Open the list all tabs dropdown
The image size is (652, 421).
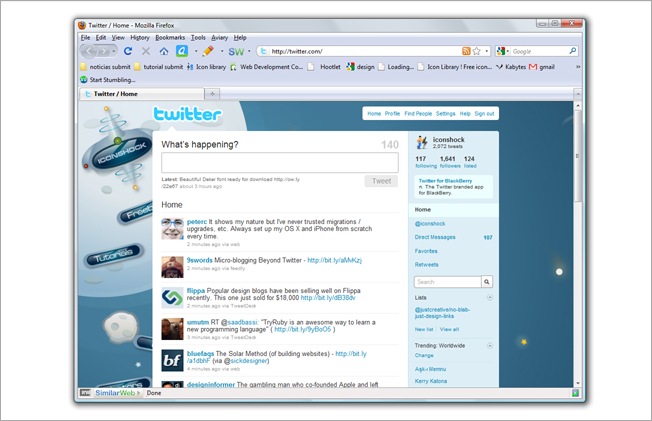[x=578, y=94]
